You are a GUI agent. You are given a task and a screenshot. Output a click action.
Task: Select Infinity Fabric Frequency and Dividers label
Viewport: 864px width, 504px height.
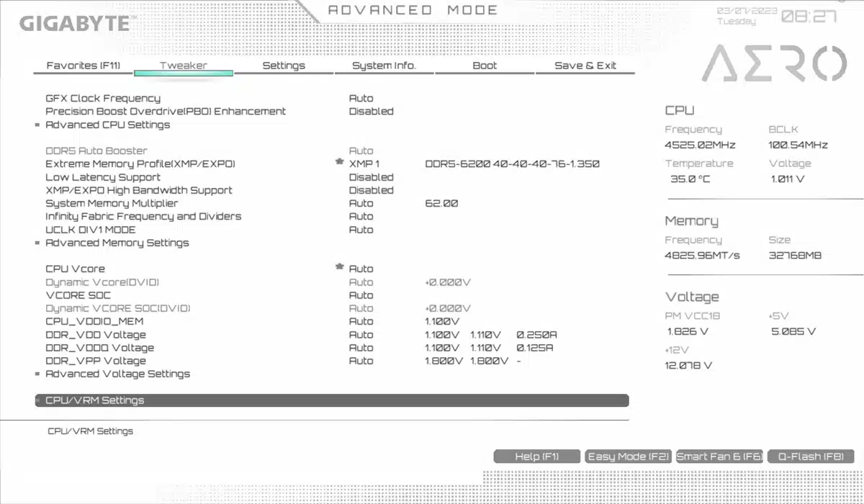(x=143, y=216)
